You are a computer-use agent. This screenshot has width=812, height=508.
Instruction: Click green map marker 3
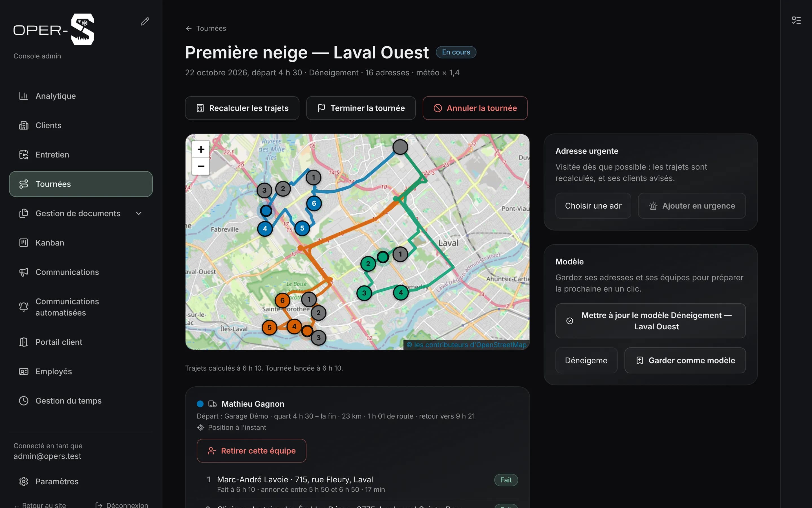coord(364,293)
